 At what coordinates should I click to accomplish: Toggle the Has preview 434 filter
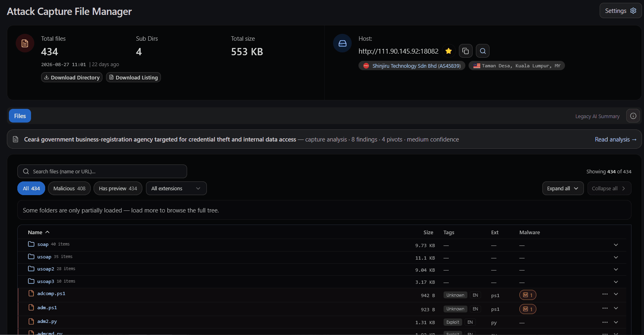(x=118, y=188)
